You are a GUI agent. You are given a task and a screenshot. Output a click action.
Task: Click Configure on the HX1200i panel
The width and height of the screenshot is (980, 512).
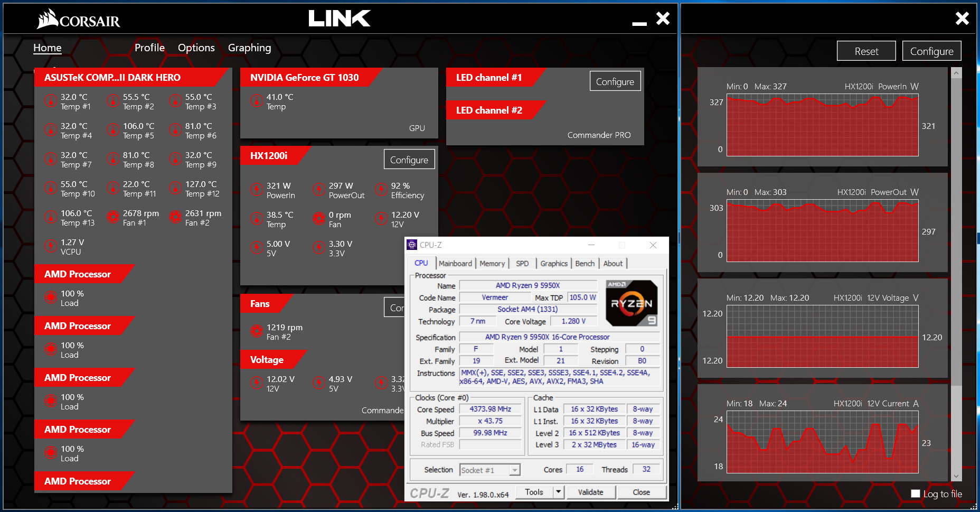point(409,160)
